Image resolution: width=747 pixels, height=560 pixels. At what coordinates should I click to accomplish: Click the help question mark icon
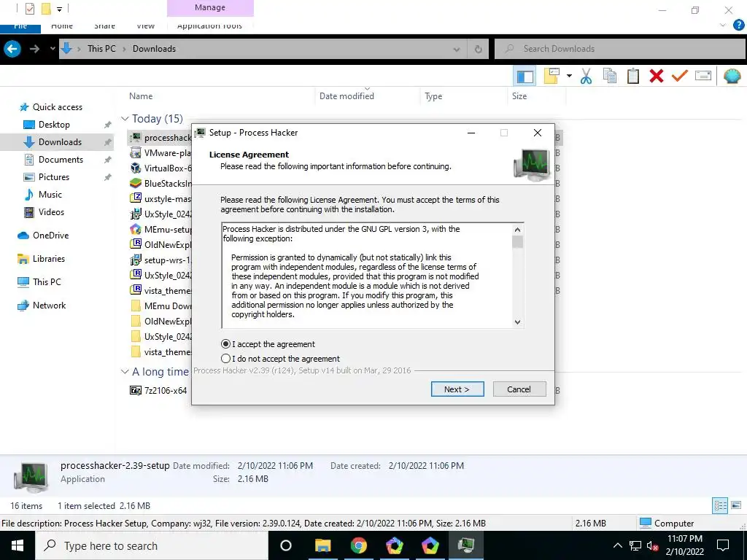[x=738, y=26]
